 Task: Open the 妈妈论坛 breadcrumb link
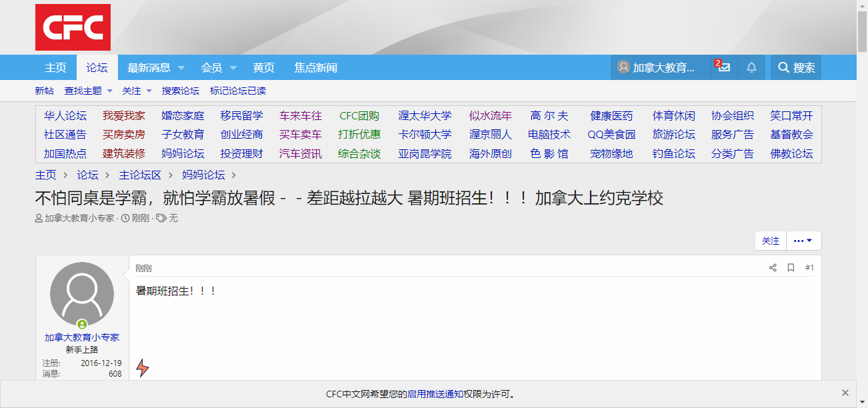[x=204, y=175]
